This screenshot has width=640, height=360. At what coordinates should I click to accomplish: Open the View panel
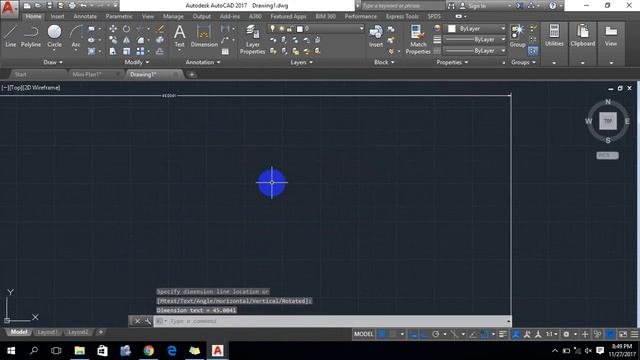pos(611,36)
